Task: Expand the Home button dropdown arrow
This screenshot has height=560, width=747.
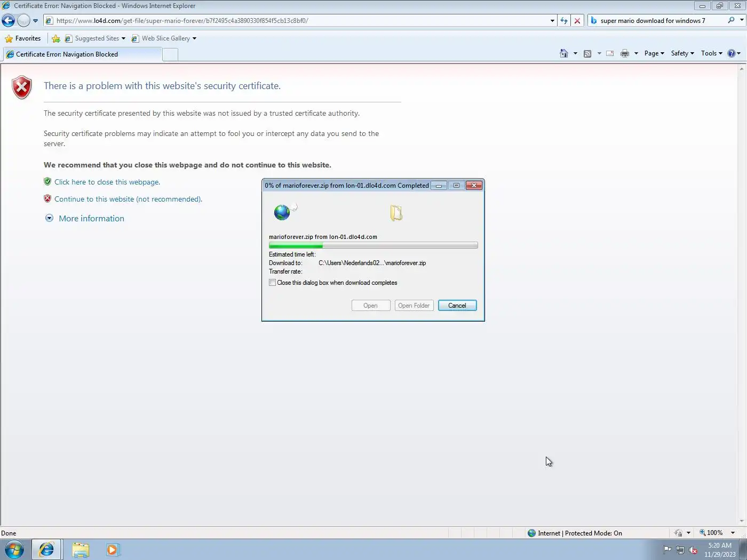Action: coord(575,53)
